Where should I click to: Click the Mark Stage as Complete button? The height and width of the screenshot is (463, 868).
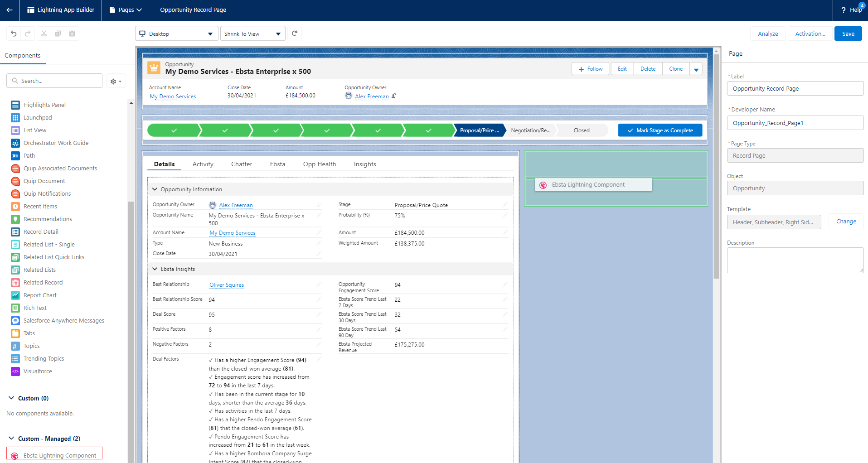click(660, 130)
